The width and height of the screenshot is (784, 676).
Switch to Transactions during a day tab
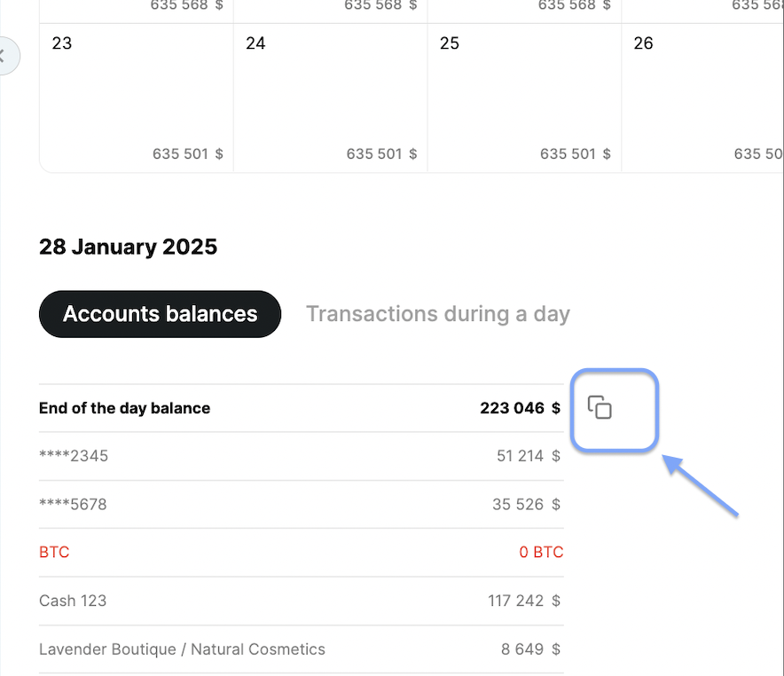pyautogui.click(x=438, y=314)
